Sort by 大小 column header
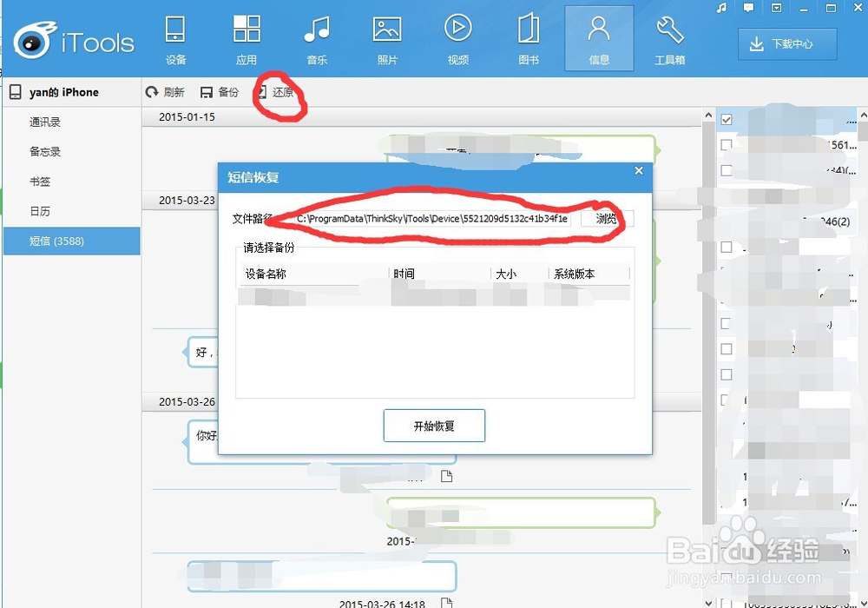Viewport: 868px width, 608px height. [x=520, y=274]
